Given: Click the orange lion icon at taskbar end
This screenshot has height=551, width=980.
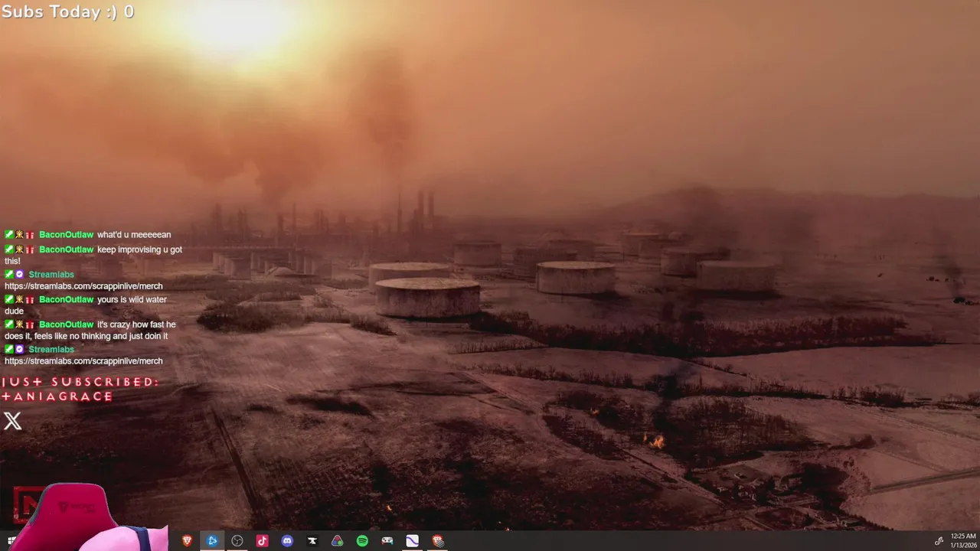Looking at the screenshot, I should pyautogui.click(x=437, y=540).
